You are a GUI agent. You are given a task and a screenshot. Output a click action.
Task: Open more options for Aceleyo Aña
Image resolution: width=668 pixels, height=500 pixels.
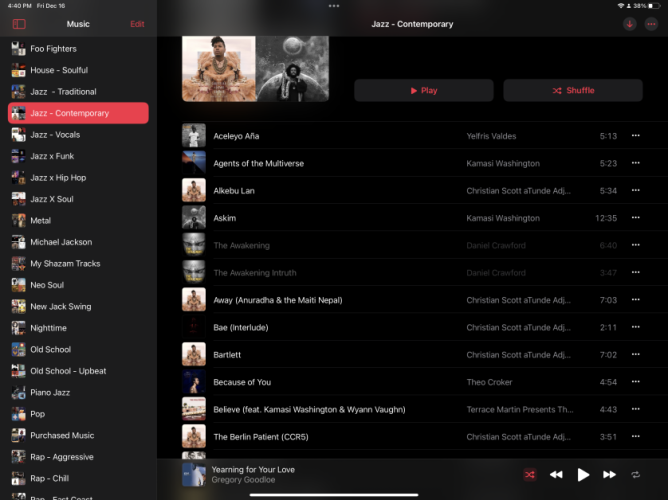[635, 136]
